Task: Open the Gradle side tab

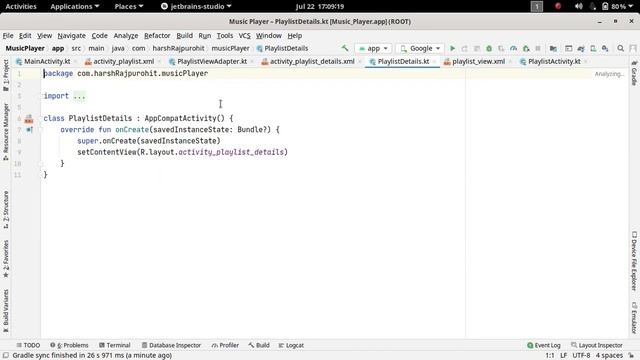Action: pyautogui.click(x=634, y=73)
